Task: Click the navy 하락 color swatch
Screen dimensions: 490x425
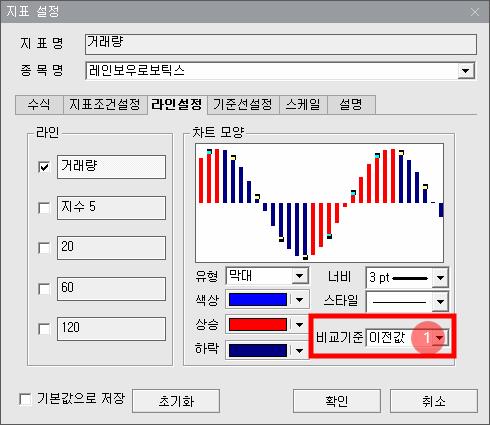Action: [258, 350]
